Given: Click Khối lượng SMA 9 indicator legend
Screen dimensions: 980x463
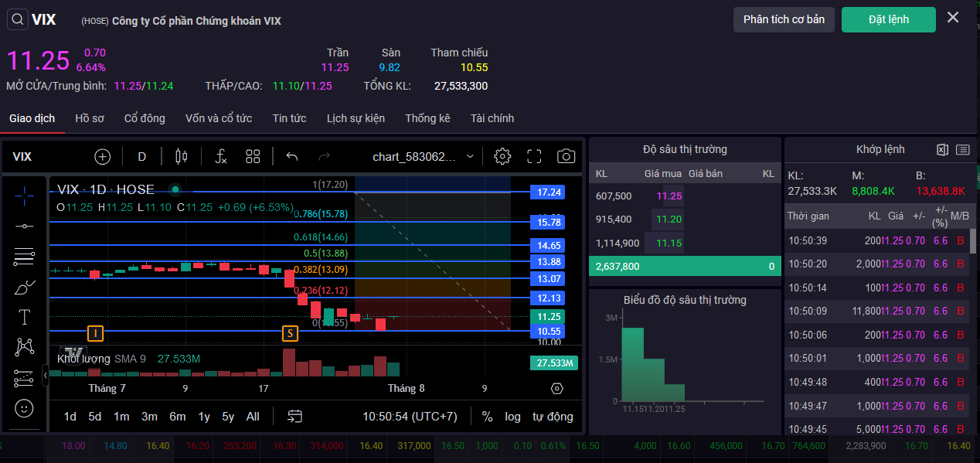Looking at the screenshot, I should (x=101, y=359).
